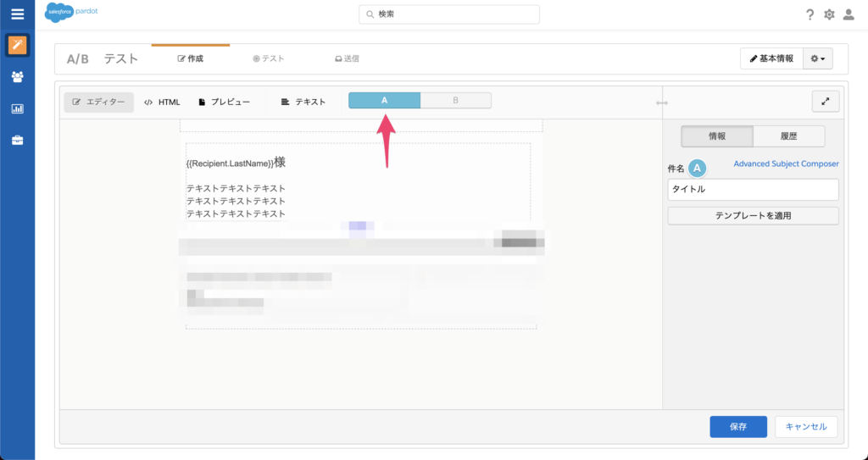
Task: Switch to version A toggle
Action: click(384, 101)
